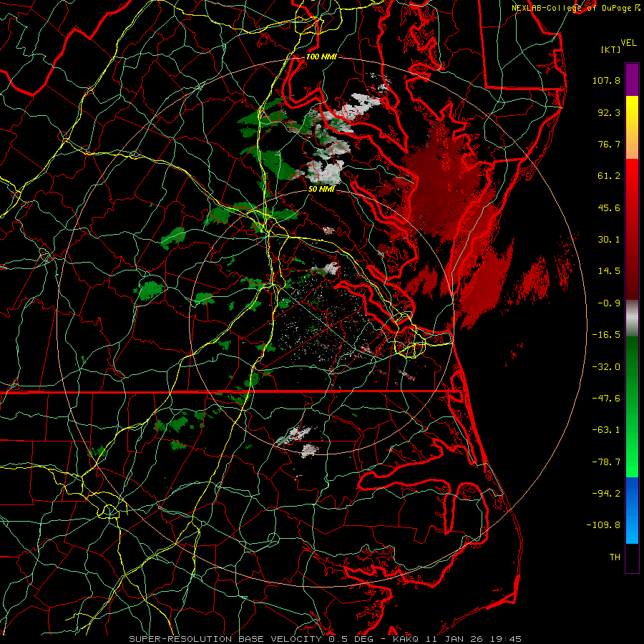
Task: Click the -47.6 velocity scale value
Action: click(606, 399)
